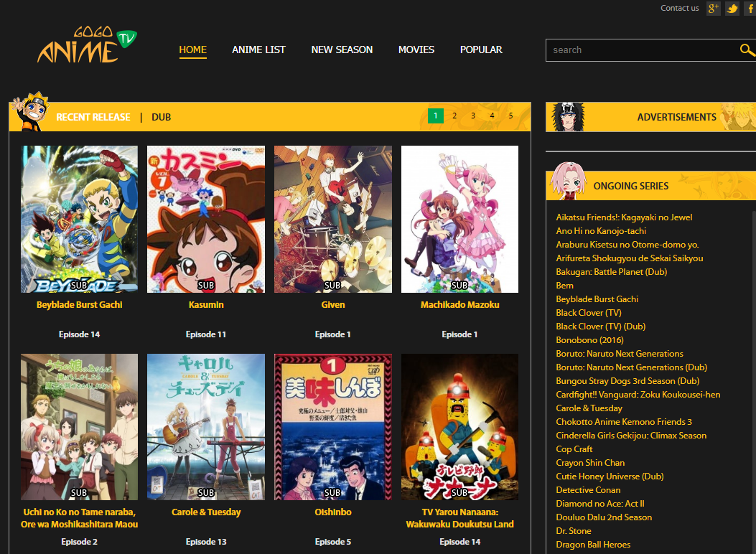The height and width of the screenshot is (554, 756).
Task: Jump to page 5 of recent releases
Action: (510, 116)
